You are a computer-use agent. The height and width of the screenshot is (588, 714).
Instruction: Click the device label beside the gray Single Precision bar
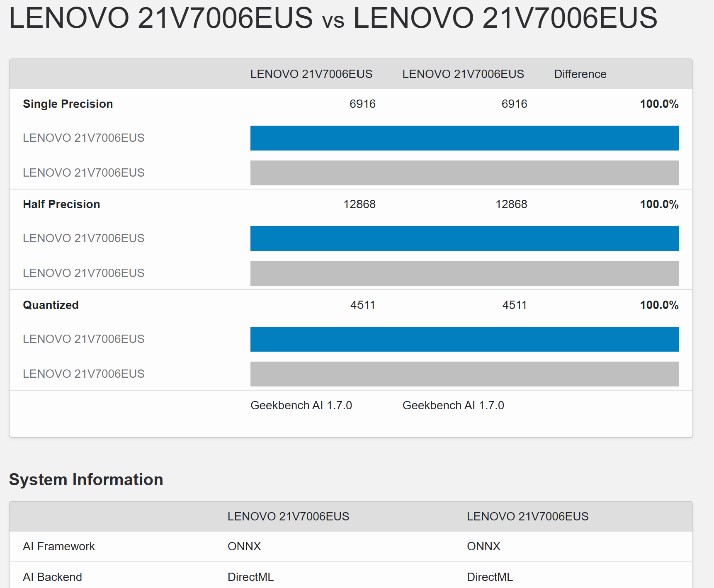pyautogui.click(x=84, y=173)
